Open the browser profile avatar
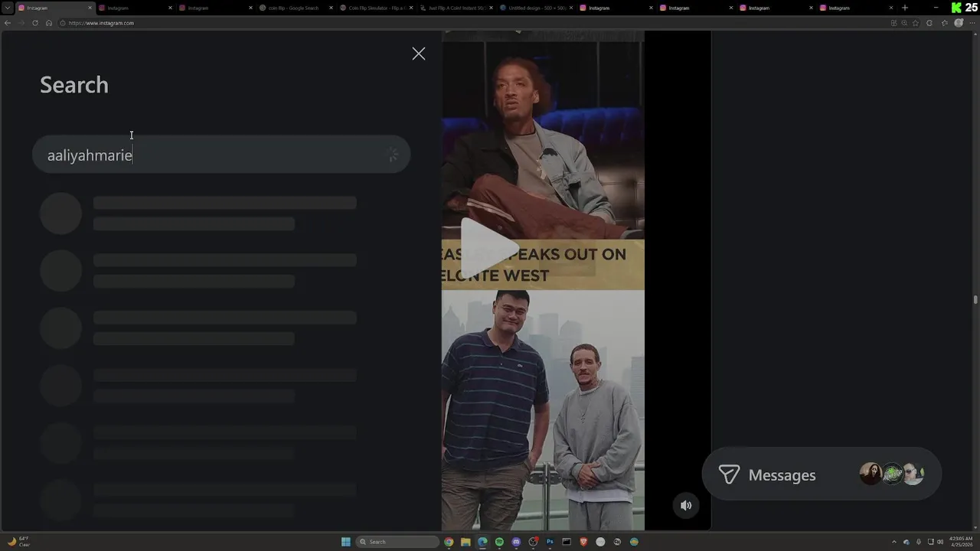This screenshot has height=551, width=980. (959, 23)
